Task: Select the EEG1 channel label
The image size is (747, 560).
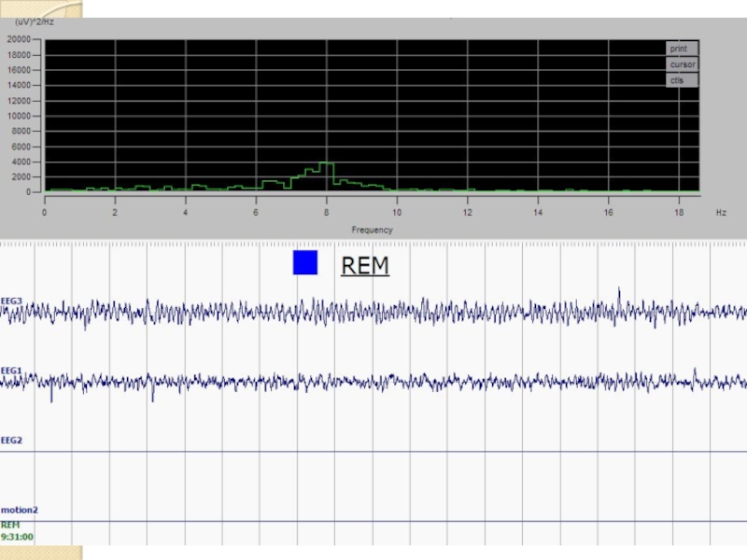Action: 11,371
